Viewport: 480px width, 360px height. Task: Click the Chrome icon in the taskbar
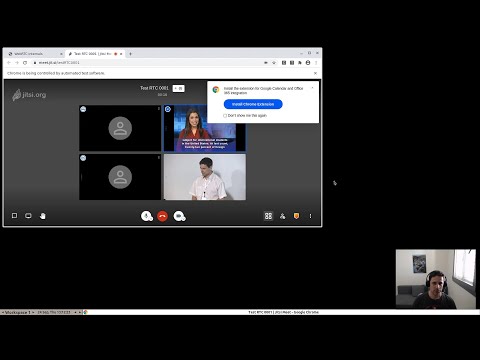(85, 312)
